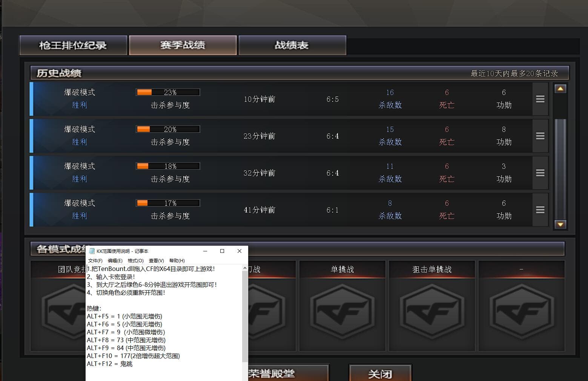The height and width of the screenshot is (381, 588).
Task: Open the 枪王排位纪录 tab
Action: tap(73, 45)
